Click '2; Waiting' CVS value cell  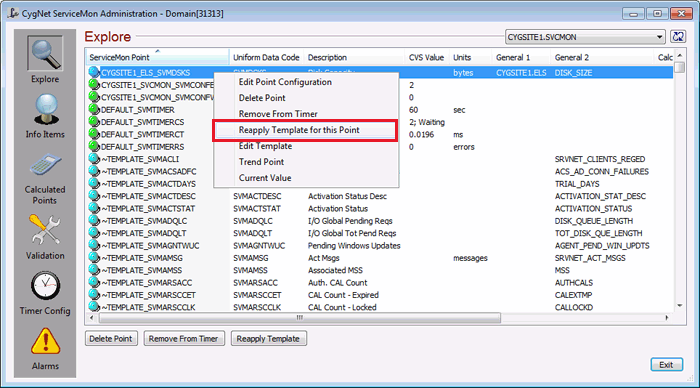(427, 122)
